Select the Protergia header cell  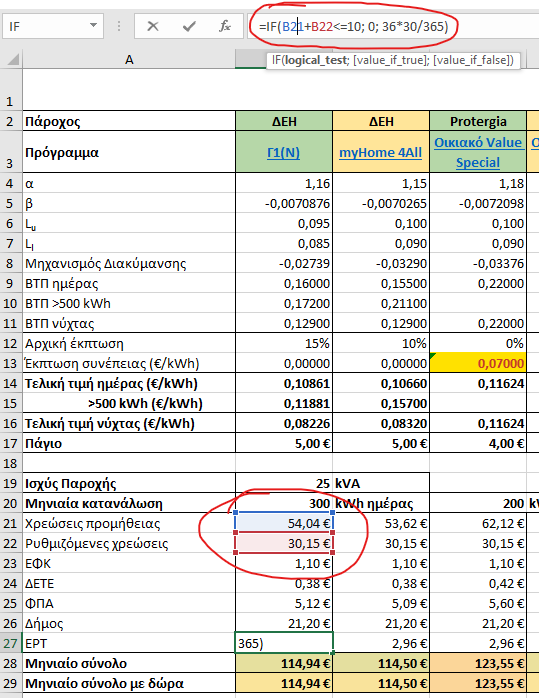point(478,121)
